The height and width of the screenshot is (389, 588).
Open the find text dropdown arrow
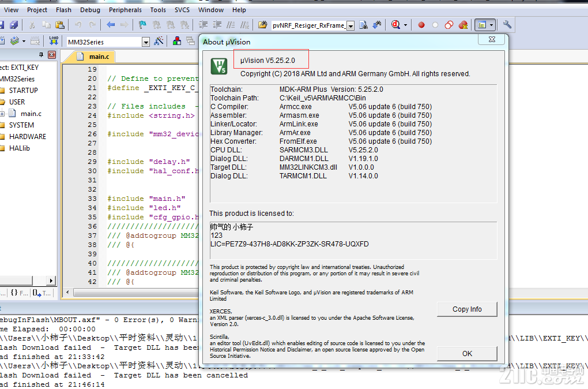[x=350, y=26]
